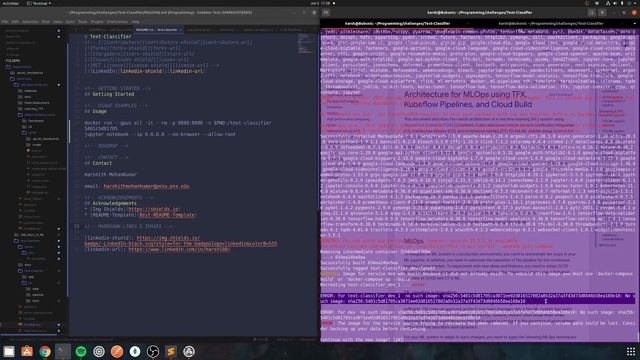Click the 'Architecture for MLOps using TFX' heading
The height and width of the screenshot is (360, 640).
(x=468, y=99)
